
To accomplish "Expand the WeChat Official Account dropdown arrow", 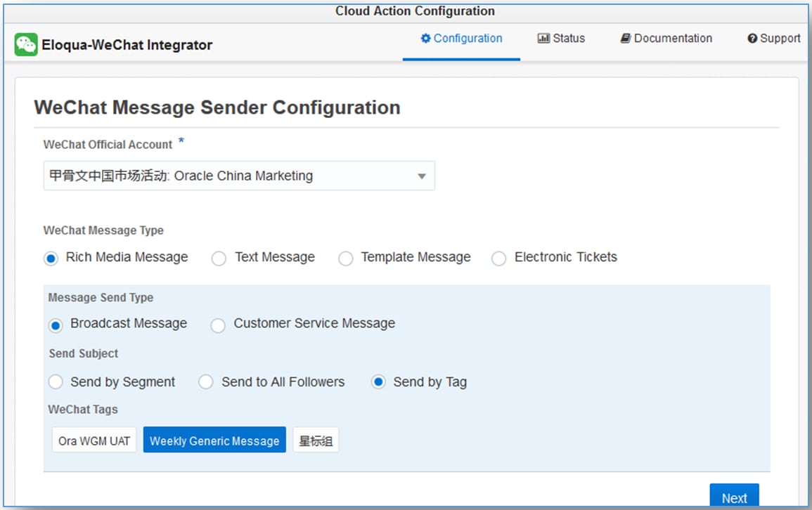I will [422, 176].
